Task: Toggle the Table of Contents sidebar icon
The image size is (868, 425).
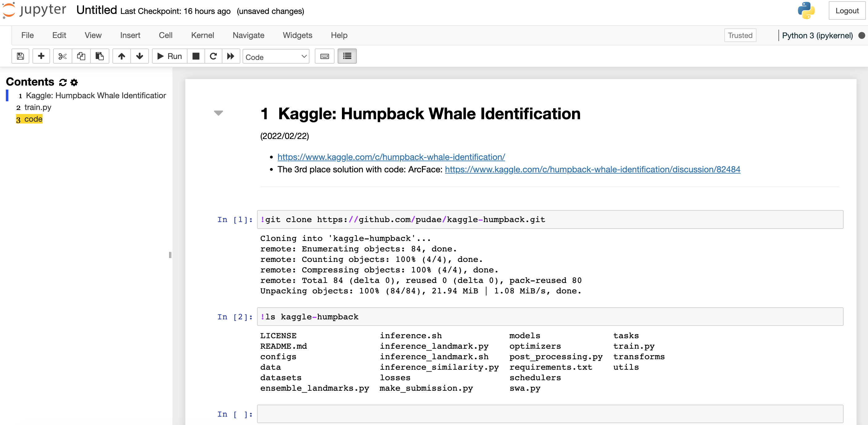Action: pyautogui.click(x=347, y=56)
